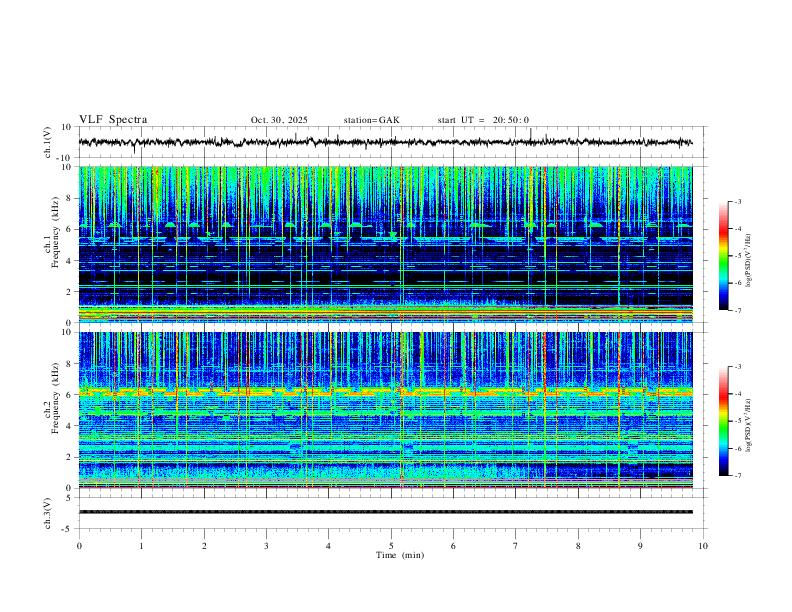
Task: Click the ch.2 color scale bar
Action: tap(724, 421)
